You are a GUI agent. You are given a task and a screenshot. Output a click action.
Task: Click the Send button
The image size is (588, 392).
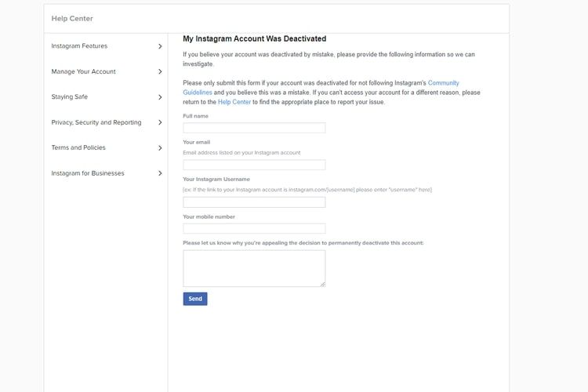coord(195,299)
